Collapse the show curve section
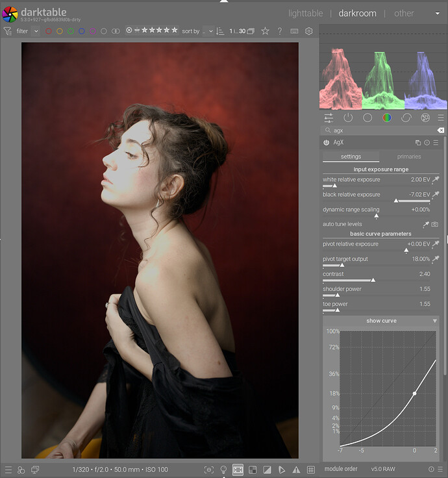448x478 pixels. coord(435,321)
